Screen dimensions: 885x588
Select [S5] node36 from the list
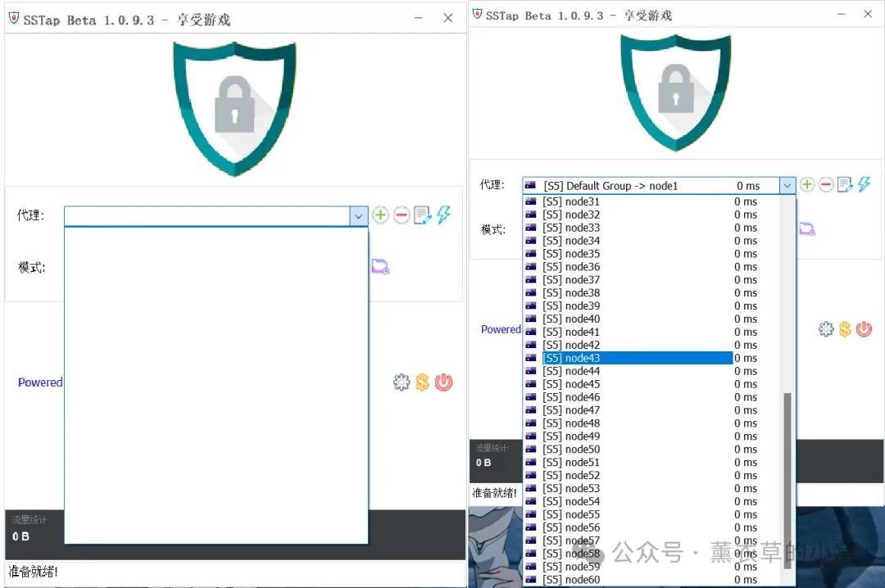pyautogui.click(x=651, y=266)
